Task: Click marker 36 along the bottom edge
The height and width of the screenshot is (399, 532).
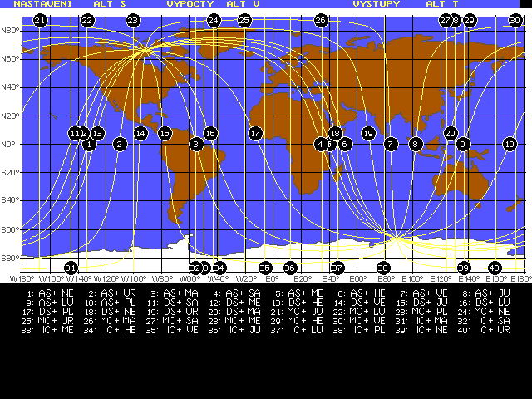Action: tap(289, 268)
